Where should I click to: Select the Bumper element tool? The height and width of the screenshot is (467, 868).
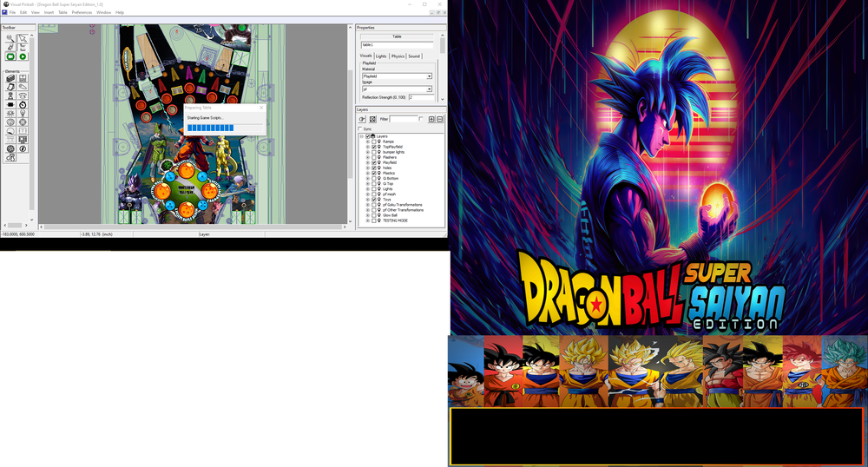tap(23, 95)
